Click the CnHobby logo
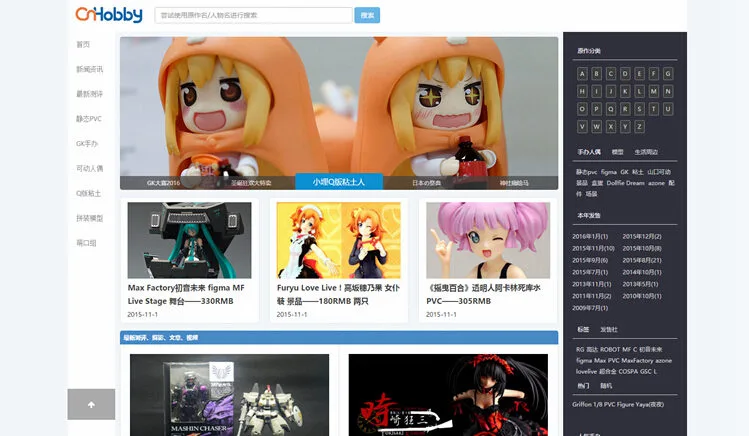The width and height of the screenshot is (749, 436). pos(109,14)
